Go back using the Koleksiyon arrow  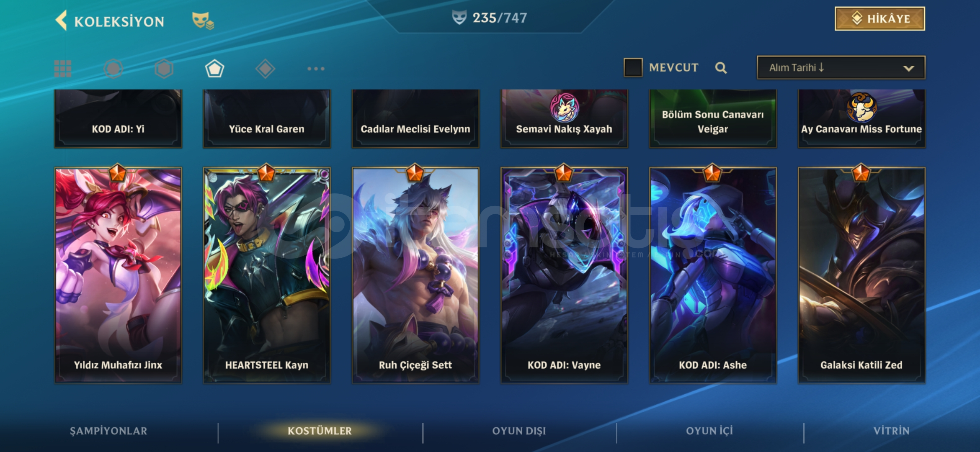pos(62,21)
